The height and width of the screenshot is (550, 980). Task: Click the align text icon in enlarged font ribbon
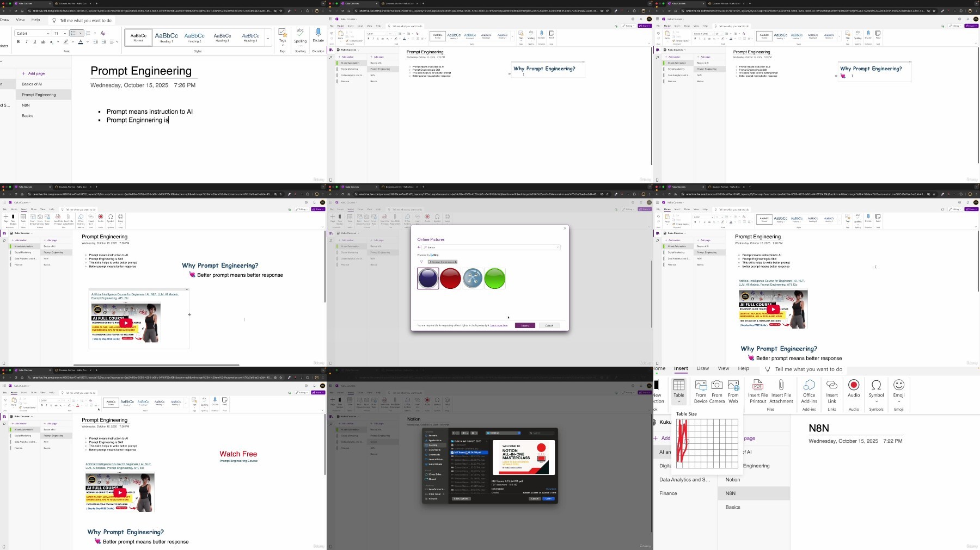pyautogui.click(x=112, y=42)
